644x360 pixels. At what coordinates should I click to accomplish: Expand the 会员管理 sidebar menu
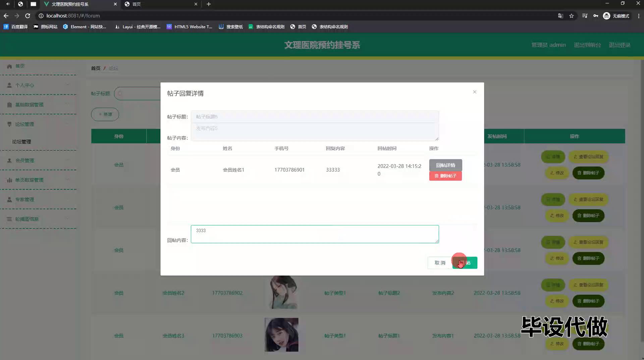(38, 161)
